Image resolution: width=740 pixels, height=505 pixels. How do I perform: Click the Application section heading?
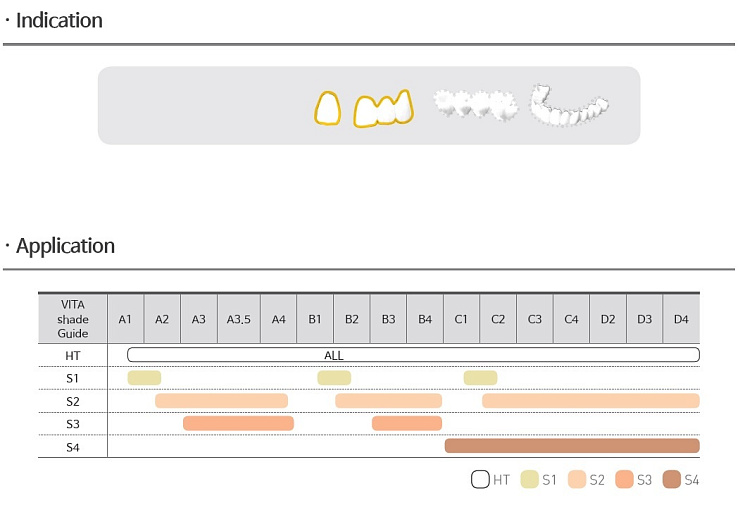(x=66, y=246)
